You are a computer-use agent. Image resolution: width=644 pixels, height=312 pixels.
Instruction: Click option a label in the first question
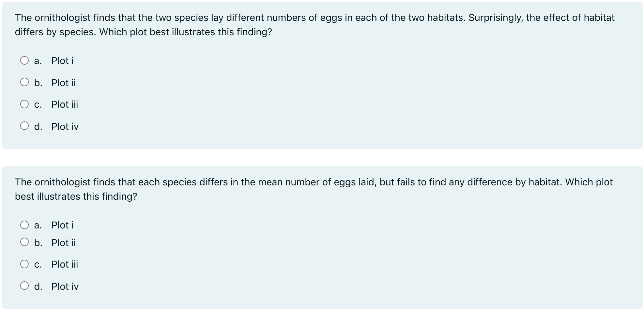38,61
